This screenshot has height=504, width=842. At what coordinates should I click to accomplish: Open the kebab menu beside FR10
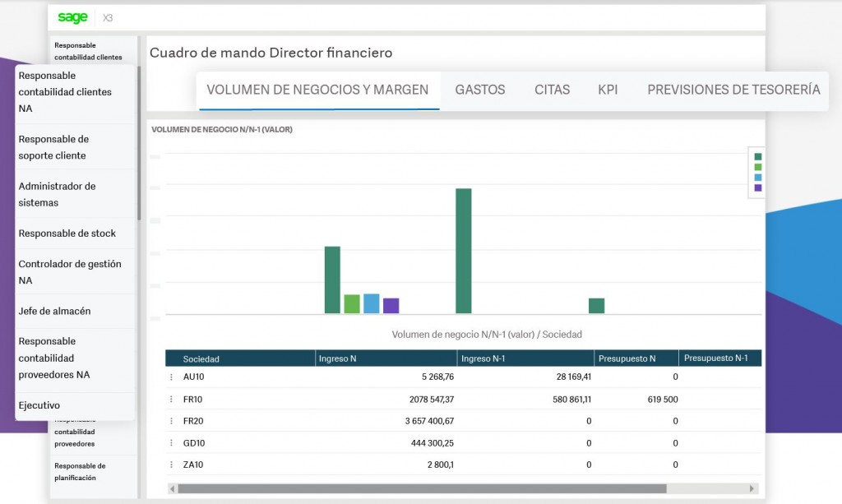coord(170,399)
